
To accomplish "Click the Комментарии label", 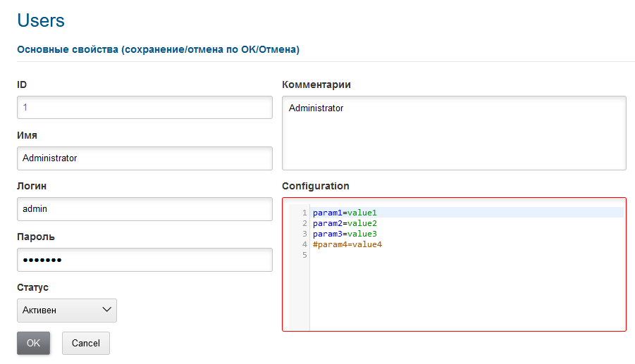I will 316,85.
